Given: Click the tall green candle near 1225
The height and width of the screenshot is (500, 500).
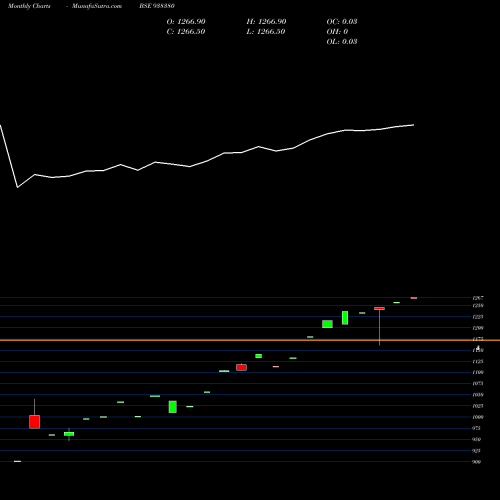Looking at the screenshot, I should [345, 318].
